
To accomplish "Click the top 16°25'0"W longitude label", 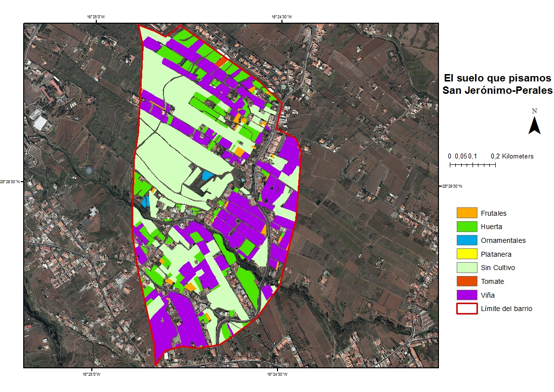I will tap(96, 17).
